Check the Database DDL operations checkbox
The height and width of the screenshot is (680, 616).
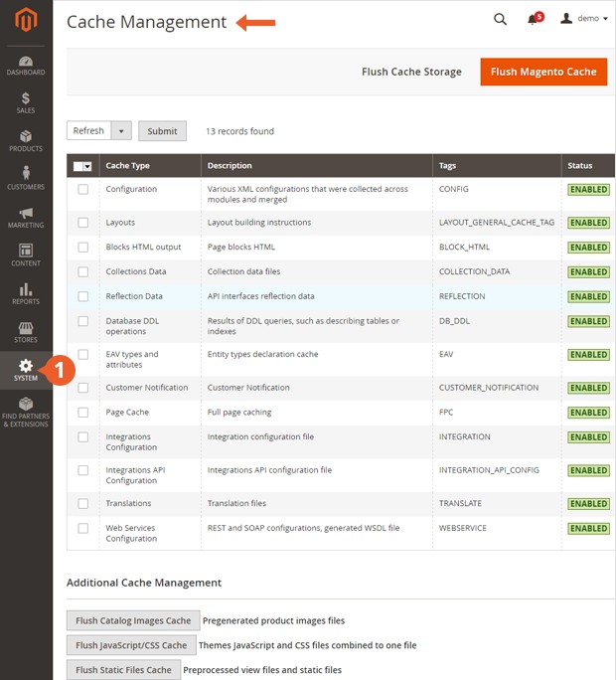(x=83, y=321)
